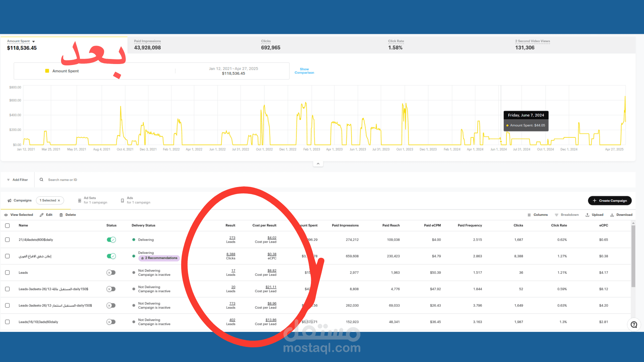Click the Download icon
Viewport: 644px width, 362px height.
tap(612, 215)
